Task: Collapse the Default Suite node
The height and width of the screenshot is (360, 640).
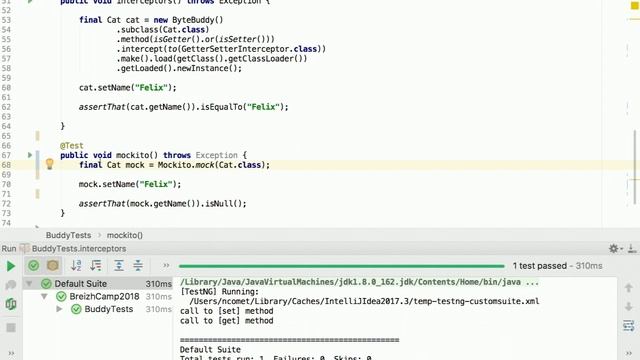Action: click(29, 283)
